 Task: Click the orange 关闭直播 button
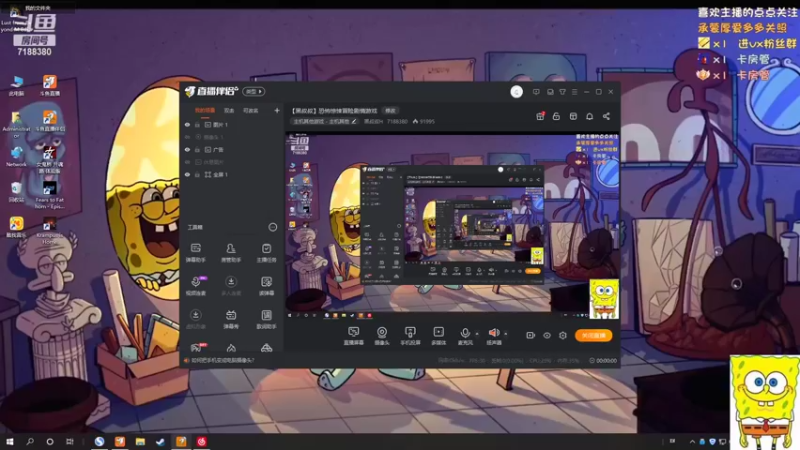(593, 335)
